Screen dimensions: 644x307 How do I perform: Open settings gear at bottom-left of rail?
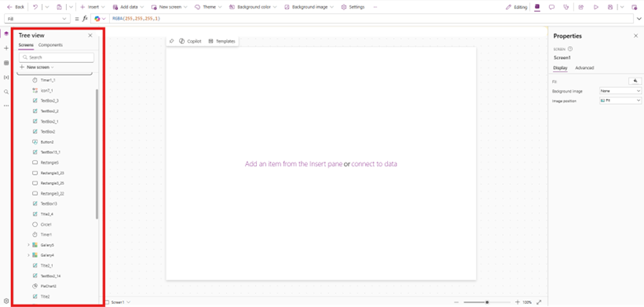click(6, 301)
